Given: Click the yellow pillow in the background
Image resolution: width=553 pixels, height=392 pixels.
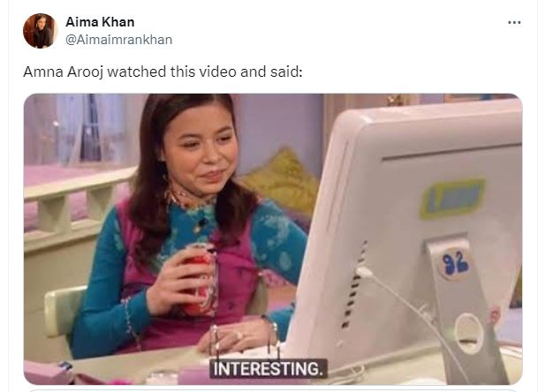Looking at the screenshot, I should click(x=280, y=182).
